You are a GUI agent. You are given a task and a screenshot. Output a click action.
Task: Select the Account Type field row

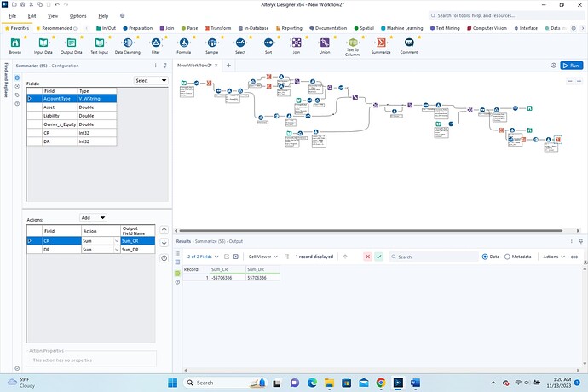tap(72, 99)
